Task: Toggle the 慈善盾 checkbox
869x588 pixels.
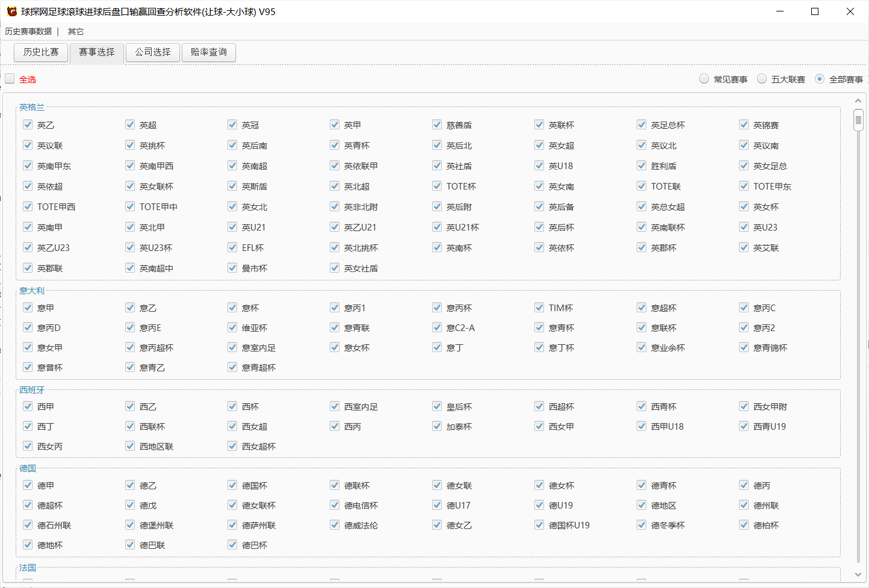Action: point(437,125)
